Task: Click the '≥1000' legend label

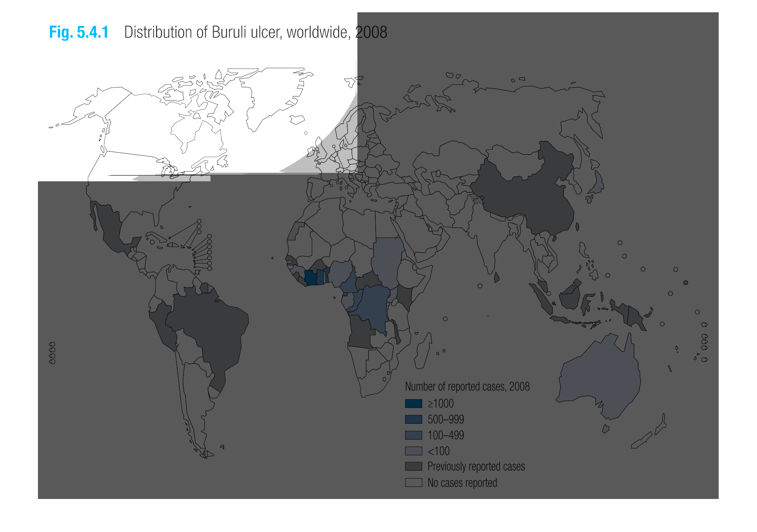Action: (x=440, y=403)
